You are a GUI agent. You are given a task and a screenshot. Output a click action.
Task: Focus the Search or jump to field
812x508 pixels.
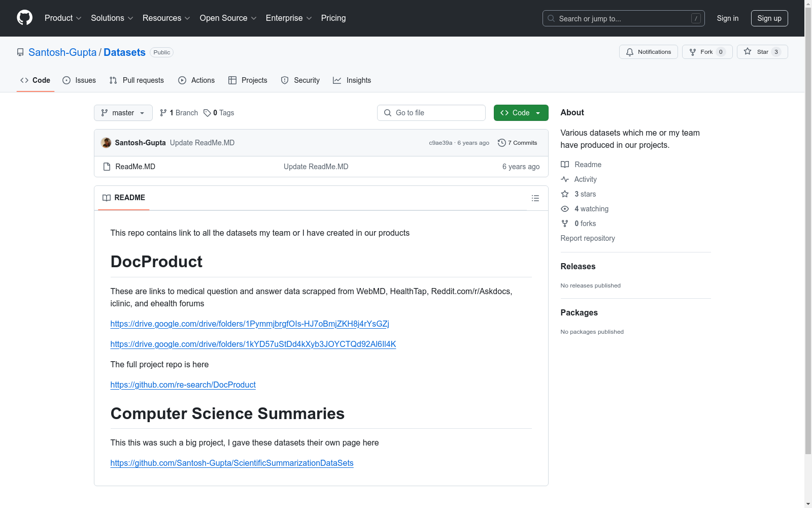click(x=623, y=18)
